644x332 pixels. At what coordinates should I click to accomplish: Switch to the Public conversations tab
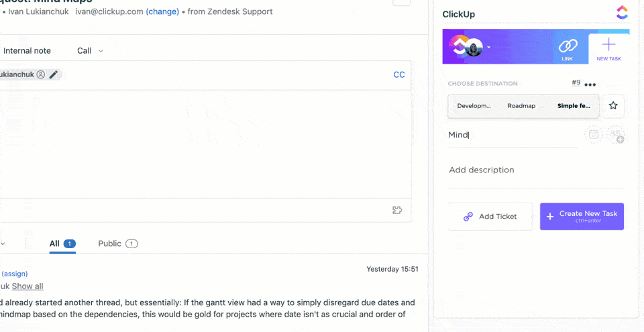click(117, 243)
